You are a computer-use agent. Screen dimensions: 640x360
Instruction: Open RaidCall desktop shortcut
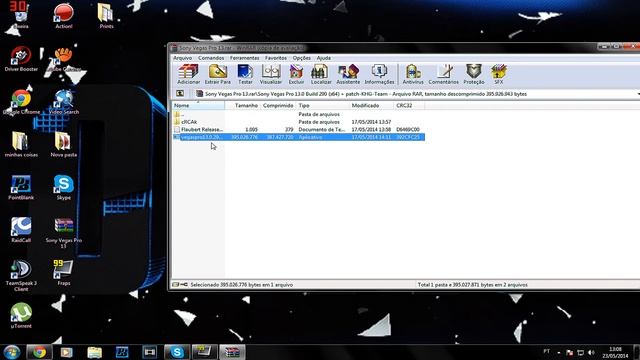point(21,230)
